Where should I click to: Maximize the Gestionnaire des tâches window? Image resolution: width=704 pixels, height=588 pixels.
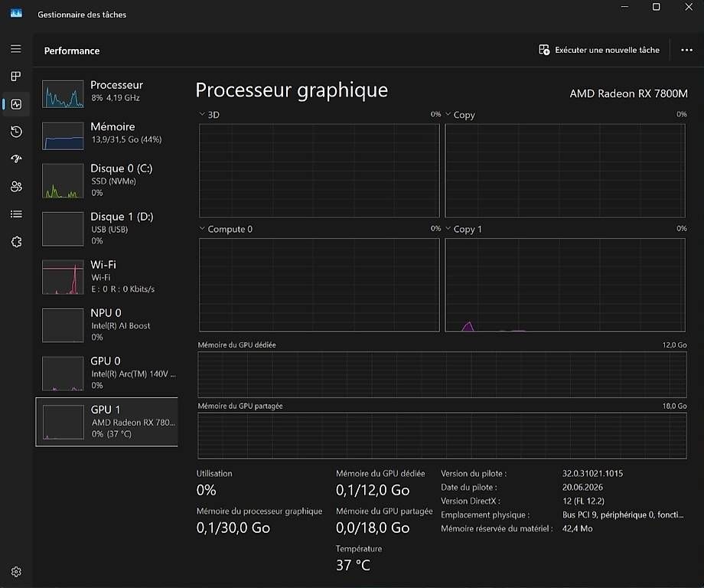(x=656, y=7)
